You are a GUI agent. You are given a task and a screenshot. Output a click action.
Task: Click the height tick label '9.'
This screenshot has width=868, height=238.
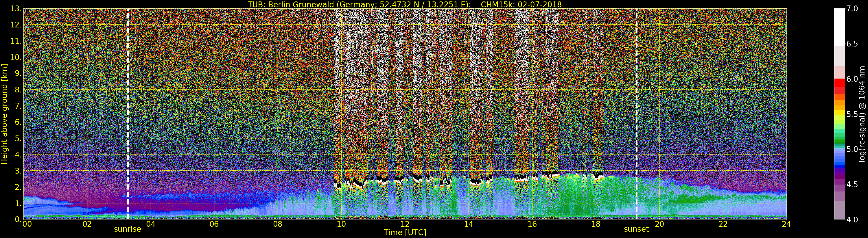click(x=18, y=73)
